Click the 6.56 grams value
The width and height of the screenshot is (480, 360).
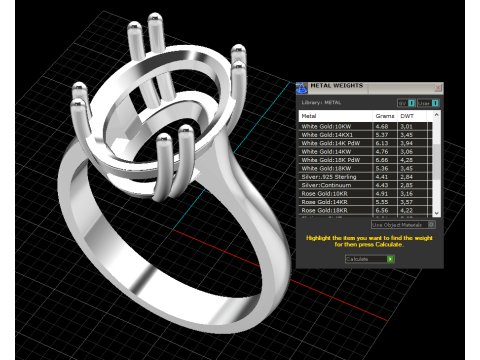(x=382, y=210)
